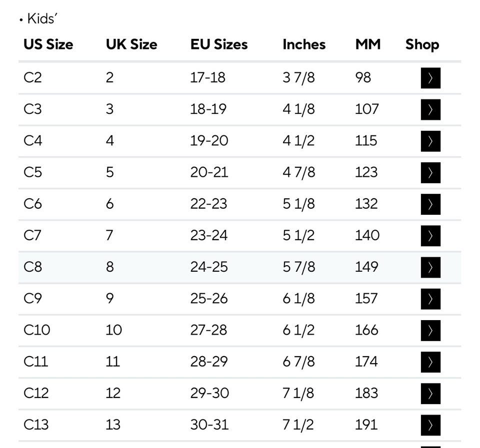
Task: Open shop arrow in the C3 row
Action: (430, 109)
